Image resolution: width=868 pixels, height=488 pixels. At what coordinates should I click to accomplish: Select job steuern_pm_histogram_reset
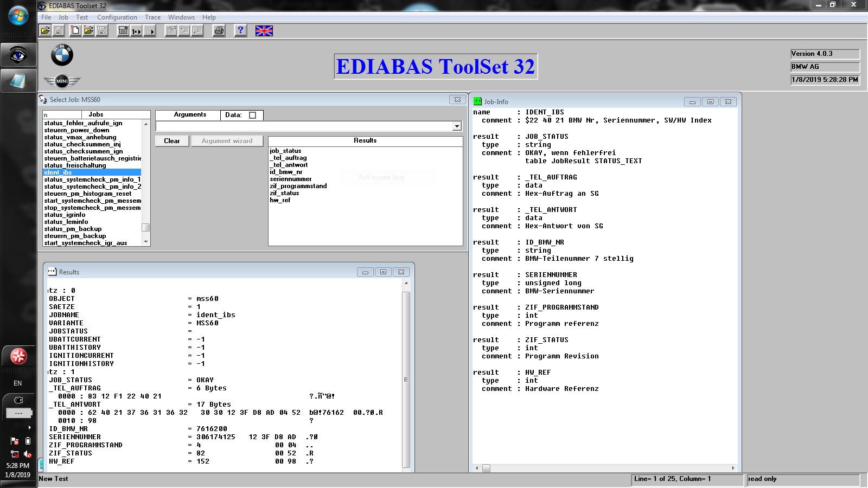(x=87, y=194)
